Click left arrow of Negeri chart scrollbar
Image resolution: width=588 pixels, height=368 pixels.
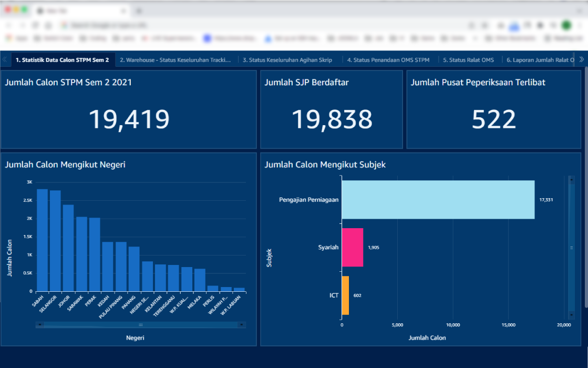40,325
